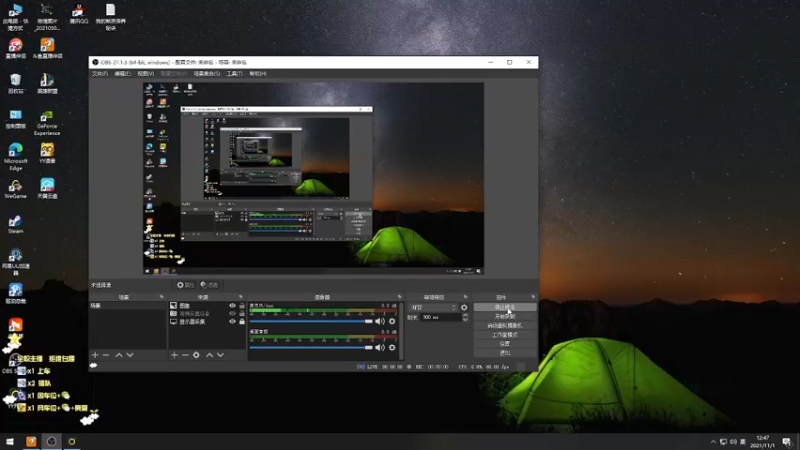Undock the Scene Transitions panel header icon
800x450 pixels.
(x=465, y=297)
